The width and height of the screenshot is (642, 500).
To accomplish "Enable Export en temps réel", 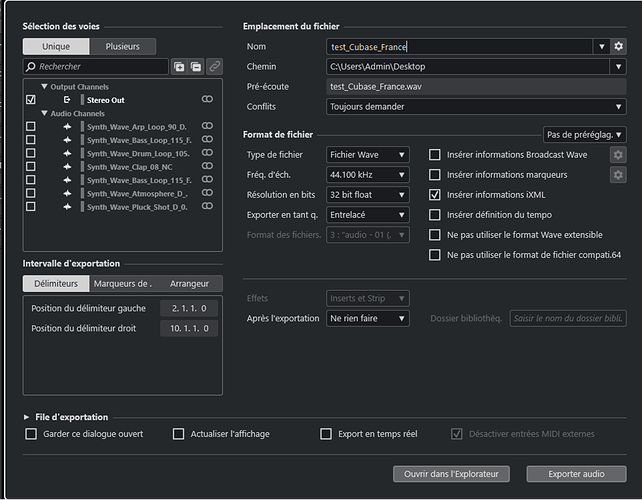I will (326, 434).
